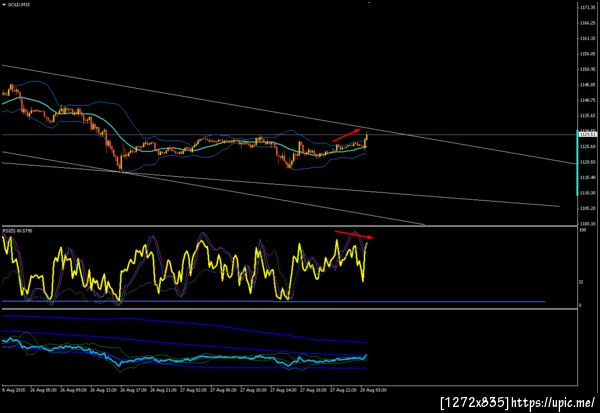Click the 1161.15 price scale label

click(x=587, y=38)
